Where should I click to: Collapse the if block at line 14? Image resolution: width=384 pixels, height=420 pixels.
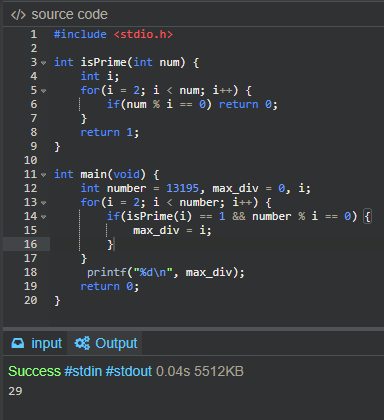[x=43, y=217]
